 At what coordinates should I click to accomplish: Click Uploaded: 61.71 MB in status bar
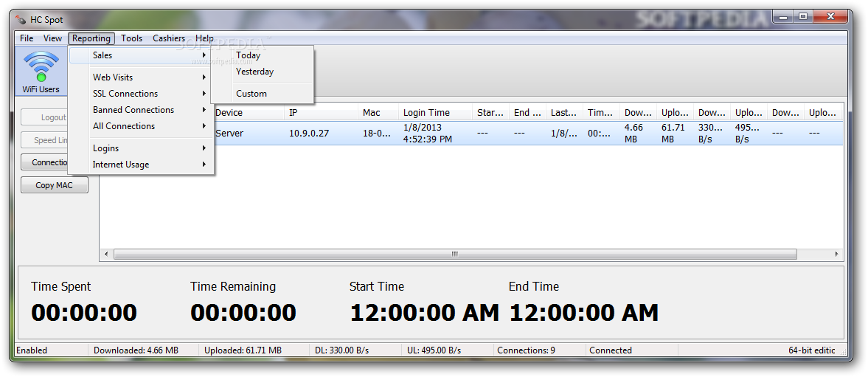point(243,350)
